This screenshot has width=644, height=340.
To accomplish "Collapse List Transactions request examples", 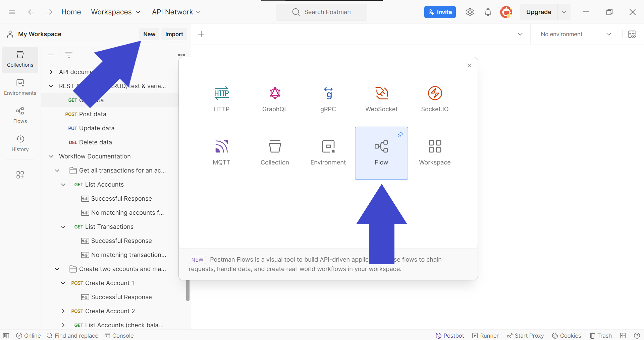I will tap(63, 227).
